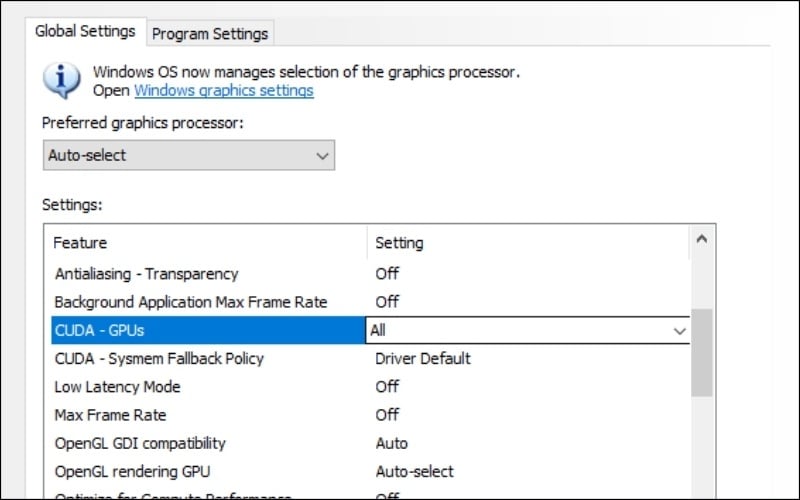
Task: Select the Low Latency Mode feature
Action: click(117, 387)
